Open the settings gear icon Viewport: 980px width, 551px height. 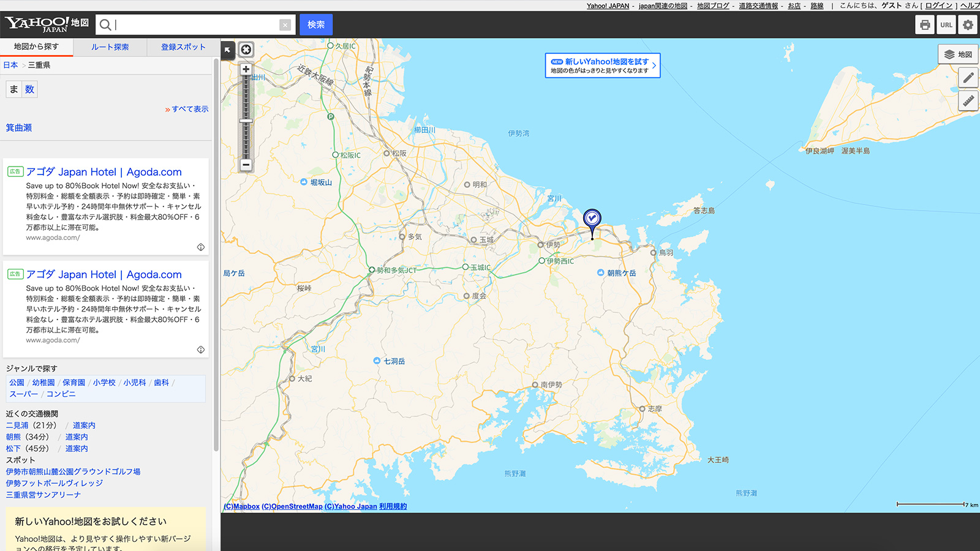pyautogui.click(x=968, y=25)
